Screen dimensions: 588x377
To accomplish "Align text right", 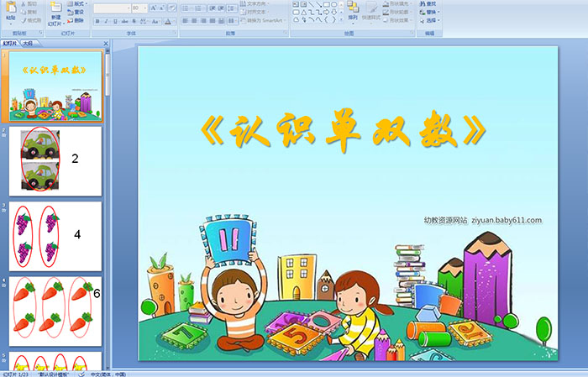I will pyautogui.click(x=203, y=21).
